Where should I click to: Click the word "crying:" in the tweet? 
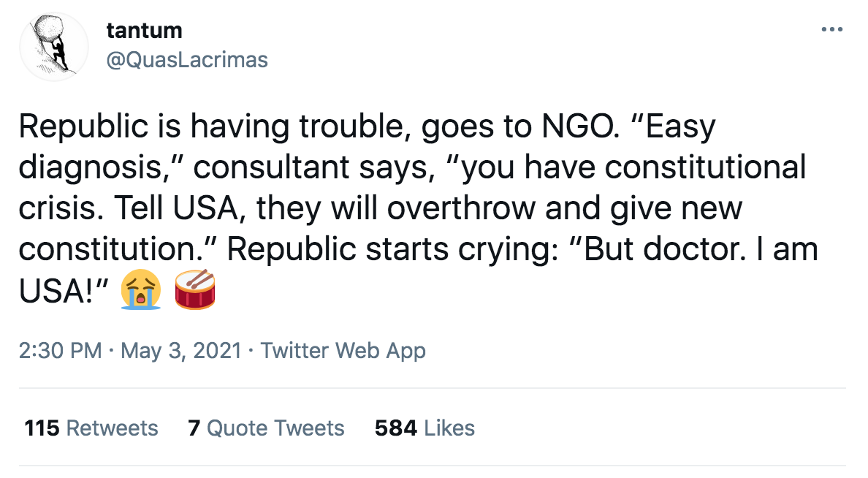pos(493,250)
